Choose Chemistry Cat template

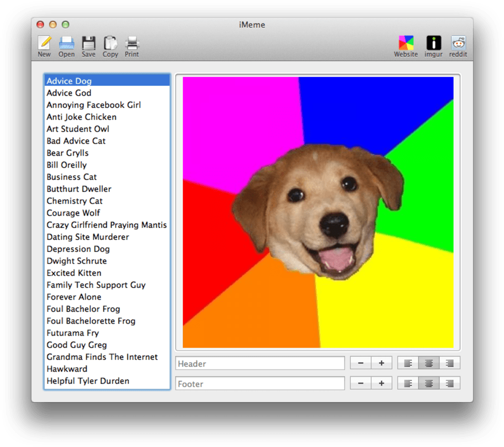[x=107, y=201]
